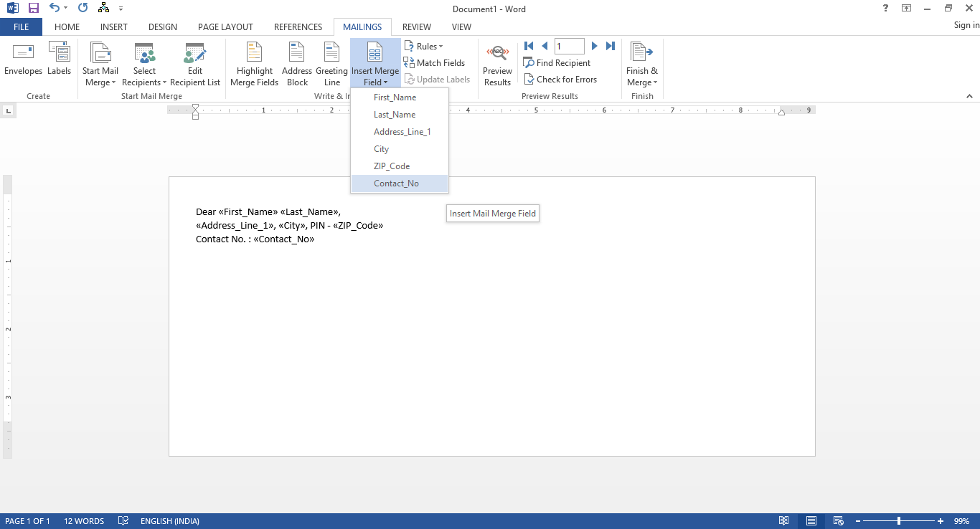Open Match Fields
The height and width of the screenshot is (529, 980).
tap(435, 62)
